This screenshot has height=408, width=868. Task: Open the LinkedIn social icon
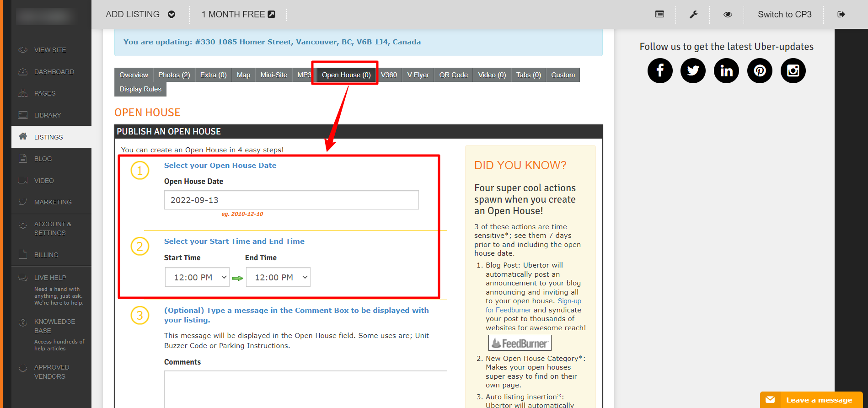coord(726,71)
